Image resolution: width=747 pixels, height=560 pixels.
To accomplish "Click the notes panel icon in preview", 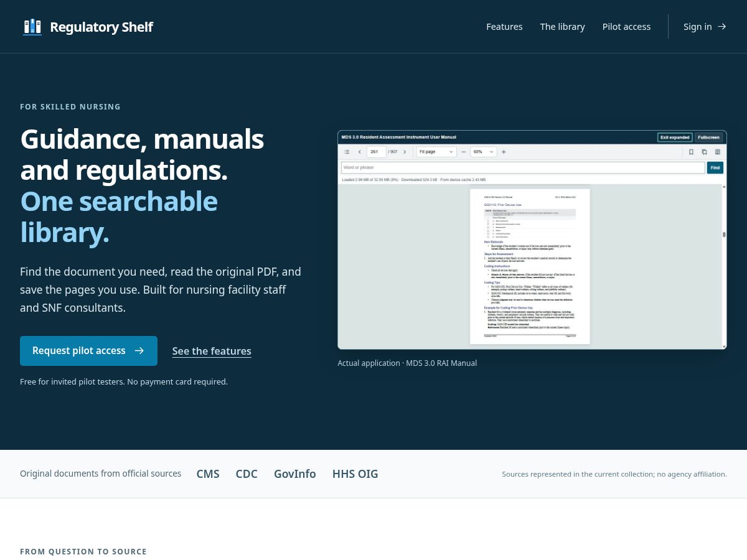I will pos(717,152).
